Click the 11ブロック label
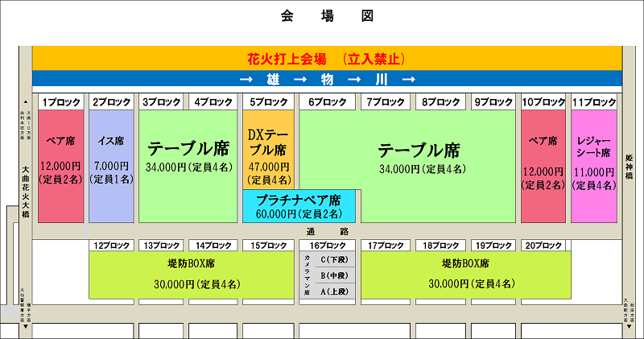 (594, 102)
